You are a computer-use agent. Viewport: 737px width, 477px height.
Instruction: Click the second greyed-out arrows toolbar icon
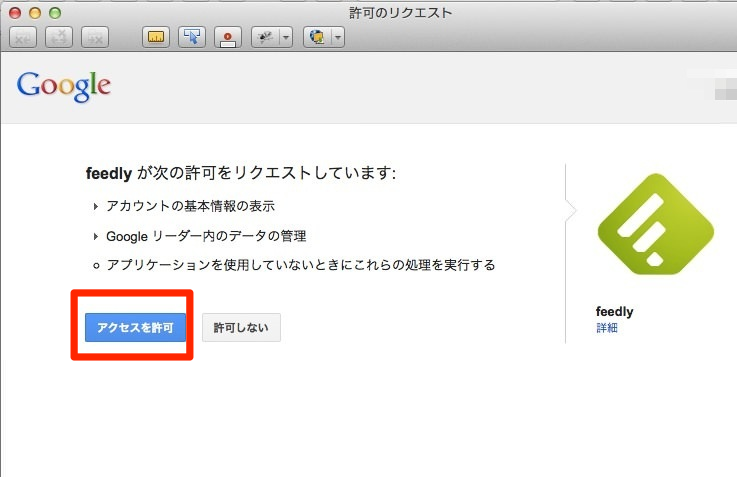[x=59, y=37]
